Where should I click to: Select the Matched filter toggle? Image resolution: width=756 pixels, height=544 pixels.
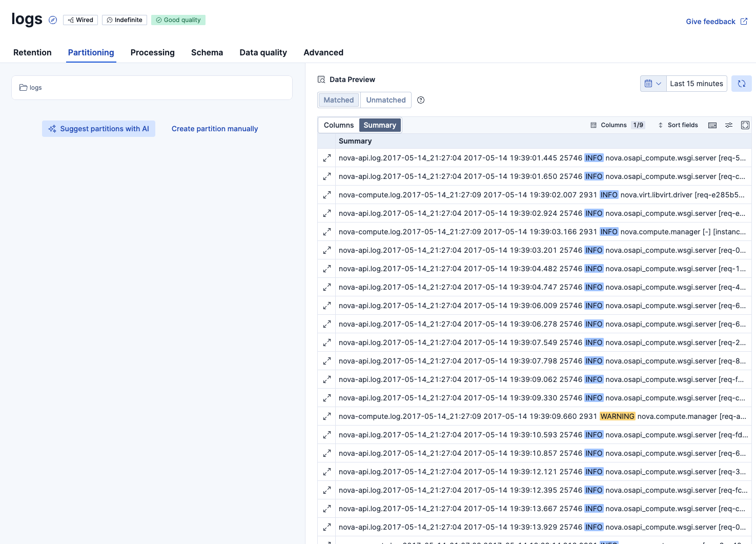(339, 100)
